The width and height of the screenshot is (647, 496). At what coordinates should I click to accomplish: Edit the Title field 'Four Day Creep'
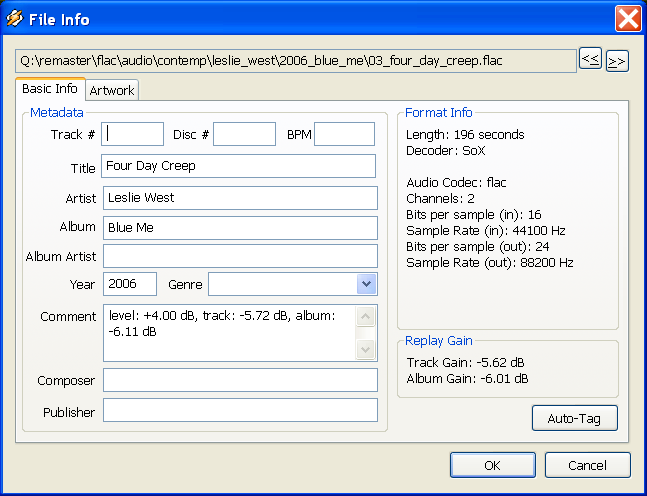(x=239, y=166)
